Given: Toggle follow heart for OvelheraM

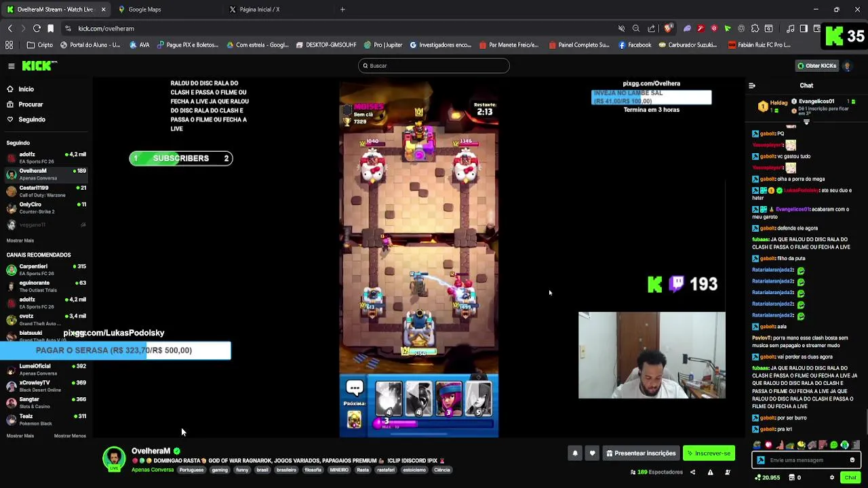Looking at the screenshot, I should coord(592,453).
